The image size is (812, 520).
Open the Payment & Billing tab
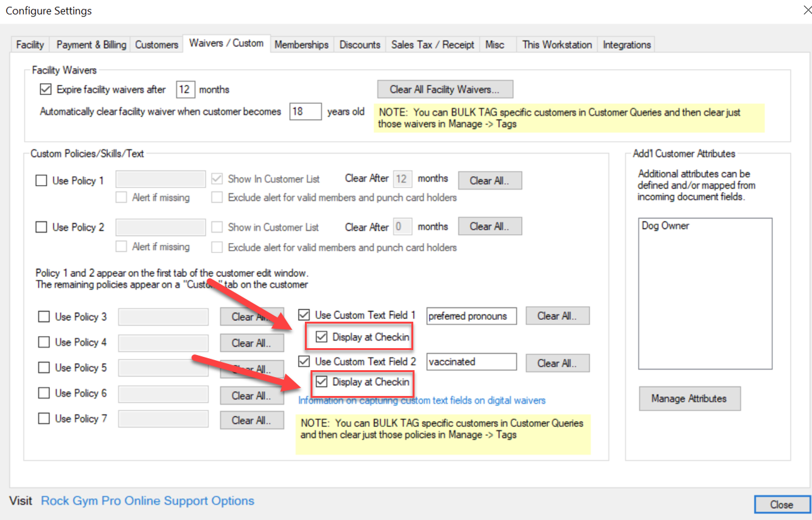[91, 45]
